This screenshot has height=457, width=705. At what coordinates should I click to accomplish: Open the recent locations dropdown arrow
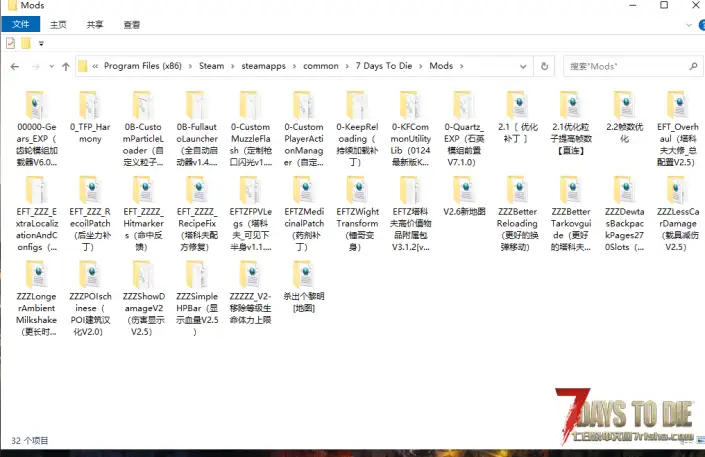pyautogui.click(x=52, y=67)
